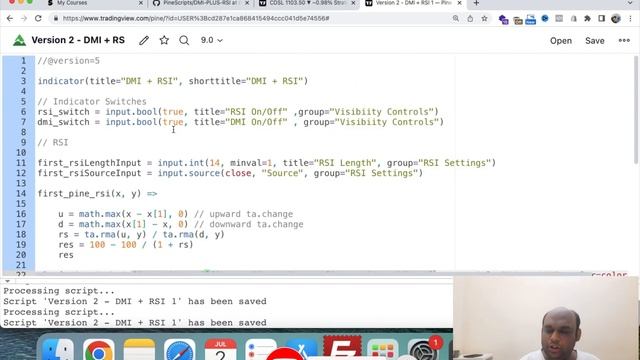This screenshot has width=640, height=360.
Task: Click the //@version=5 comment on line 1
Action: [69, 61]
